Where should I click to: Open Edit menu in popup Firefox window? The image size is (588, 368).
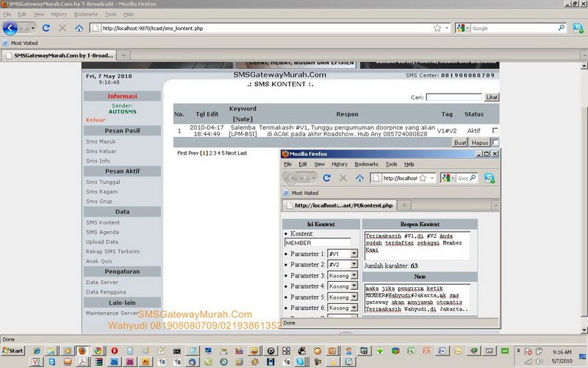[303, 164]
